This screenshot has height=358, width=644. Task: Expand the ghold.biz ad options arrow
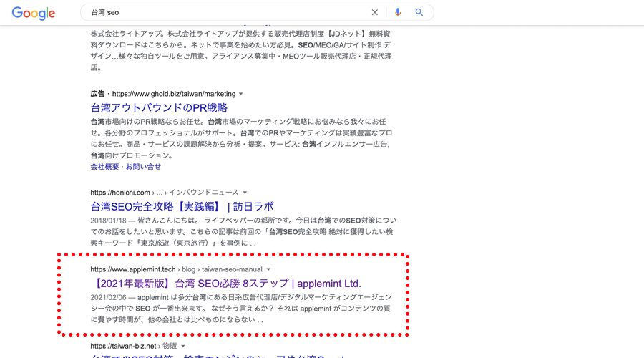(x=241, y=94)
